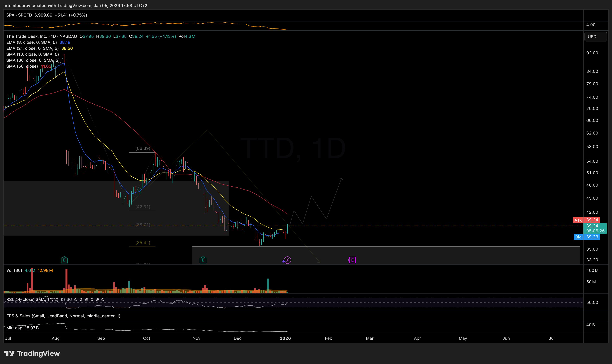Click the 12.98 M volume average value
This screenshot has width=612, height=364.
click(45, 270)
